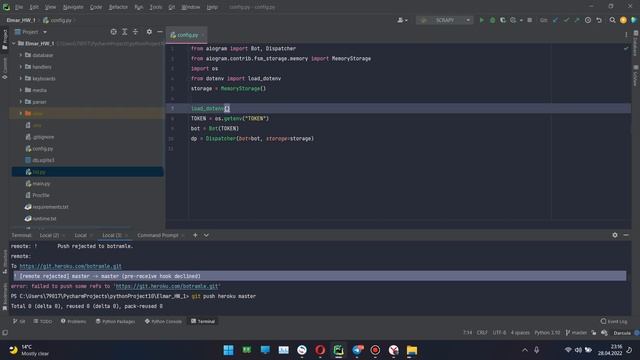Expand the handlers folder
The width and height of the screenshot is (640, 360).
pyautogui.click(x=21, y=67)
